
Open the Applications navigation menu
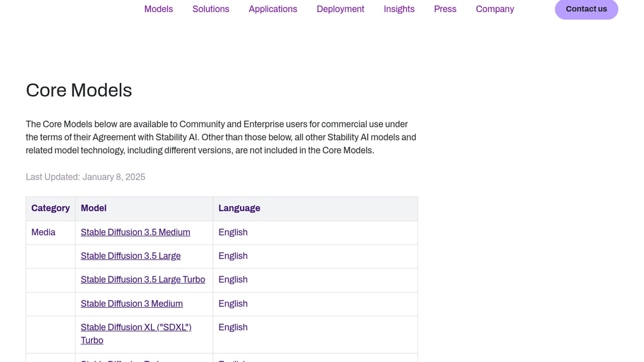tap(273, 9)
